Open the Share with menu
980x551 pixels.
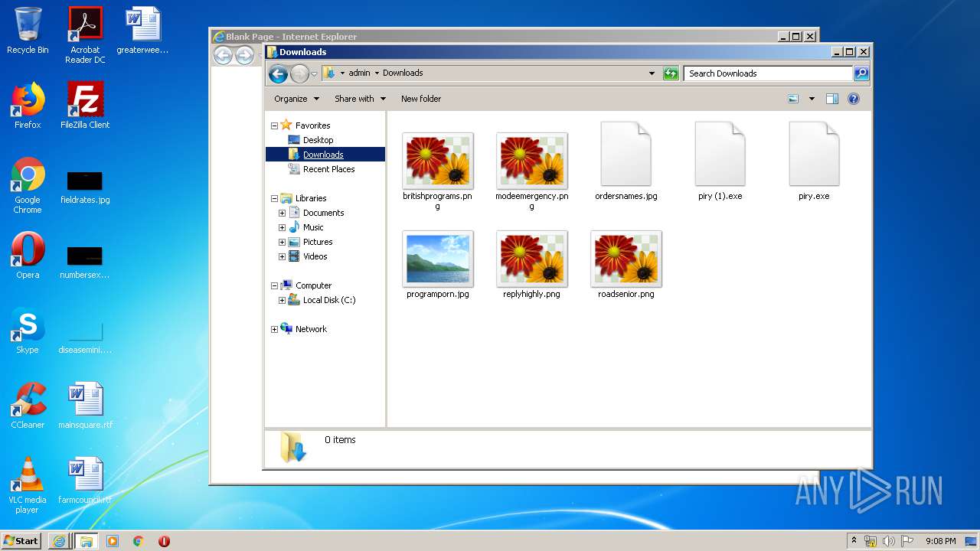[360, 99]
